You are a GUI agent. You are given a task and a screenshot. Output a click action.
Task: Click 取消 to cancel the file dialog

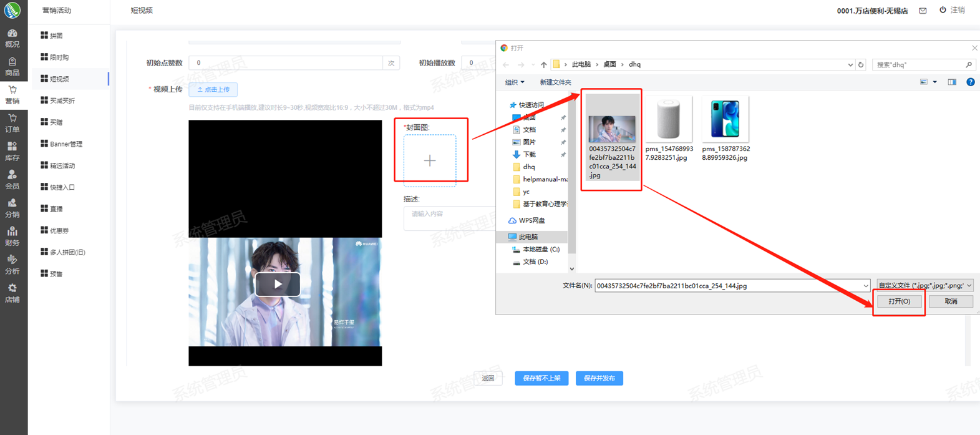[951, 301]
